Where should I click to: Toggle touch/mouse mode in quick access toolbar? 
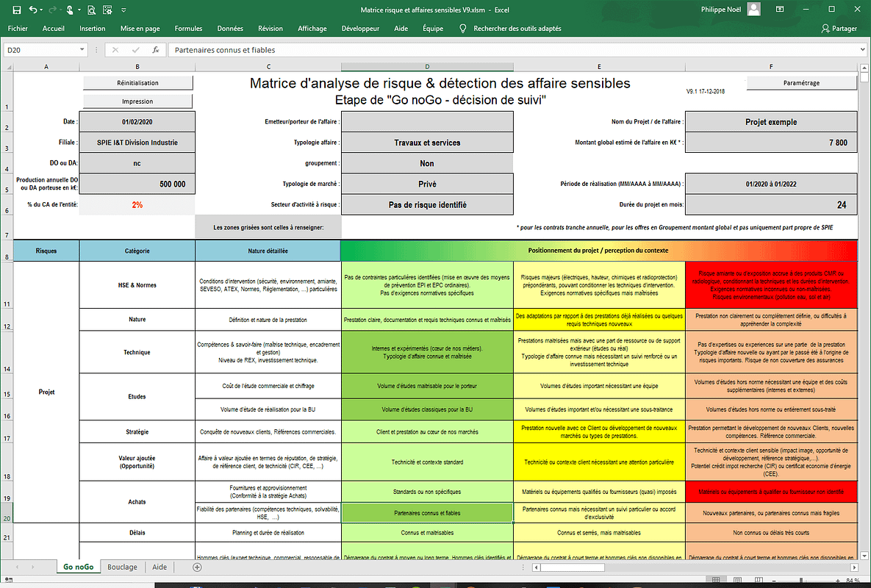pos(69,10)
